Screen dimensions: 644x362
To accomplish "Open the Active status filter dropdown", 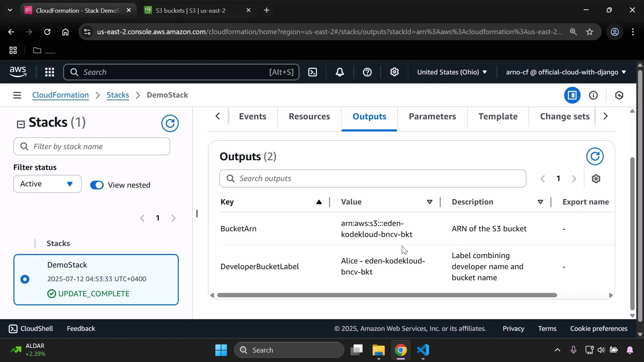I will [x=47, y=184].
